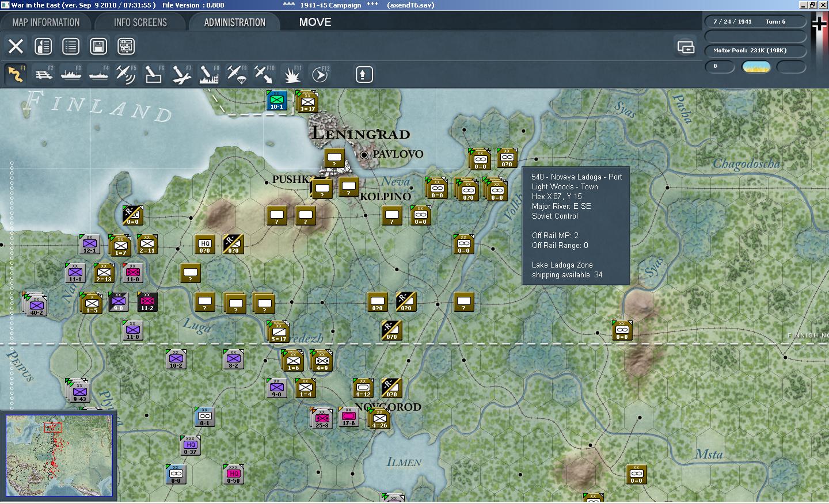Image resolution: width=829 pixels, height=504 pixels.
Task: Click the Leningrad city label on the map
Action: (361, 134)
